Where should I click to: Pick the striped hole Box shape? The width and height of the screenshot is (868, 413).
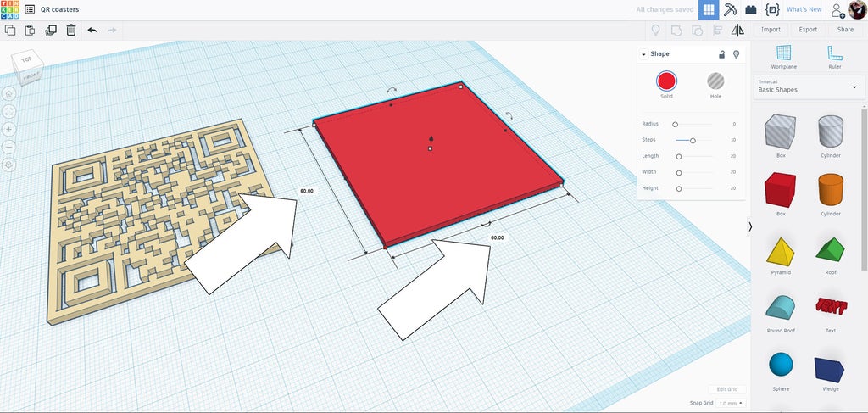(x=781, y=131)
